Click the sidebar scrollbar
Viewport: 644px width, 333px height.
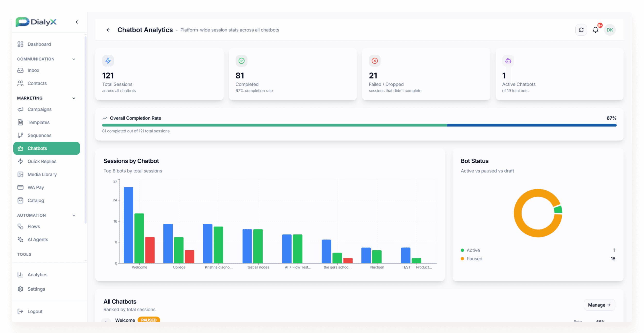tap(86, 130)
